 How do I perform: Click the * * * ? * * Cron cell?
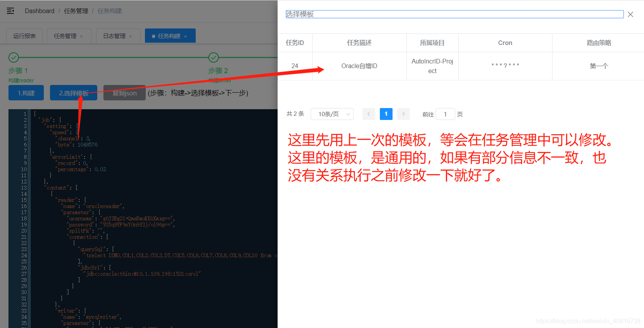(505, 66)
